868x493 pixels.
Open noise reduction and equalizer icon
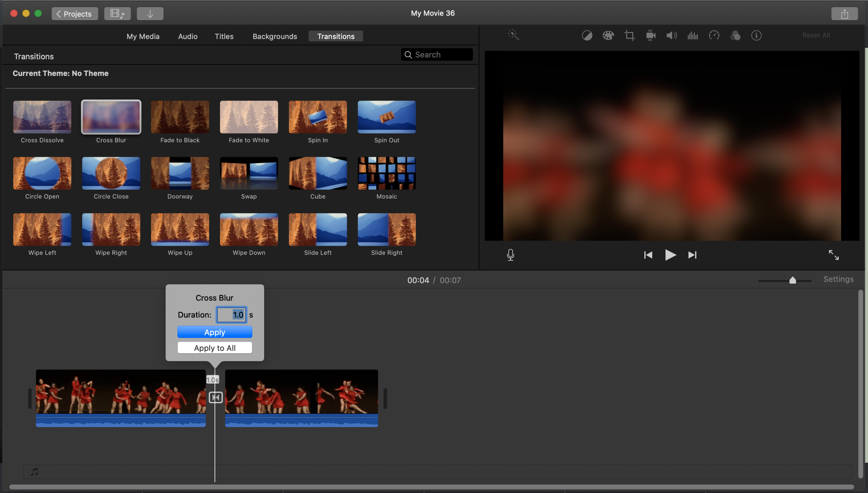[x=693, y=35]
